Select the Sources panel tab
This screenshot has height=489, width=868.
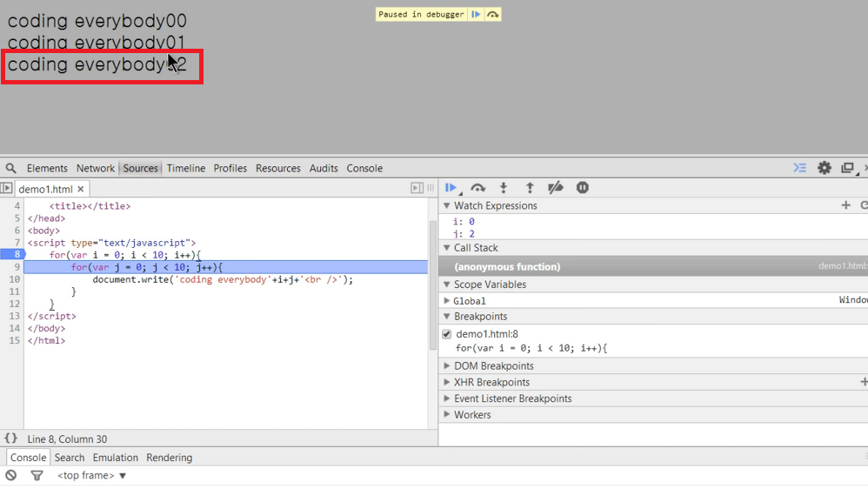(141, 168)
